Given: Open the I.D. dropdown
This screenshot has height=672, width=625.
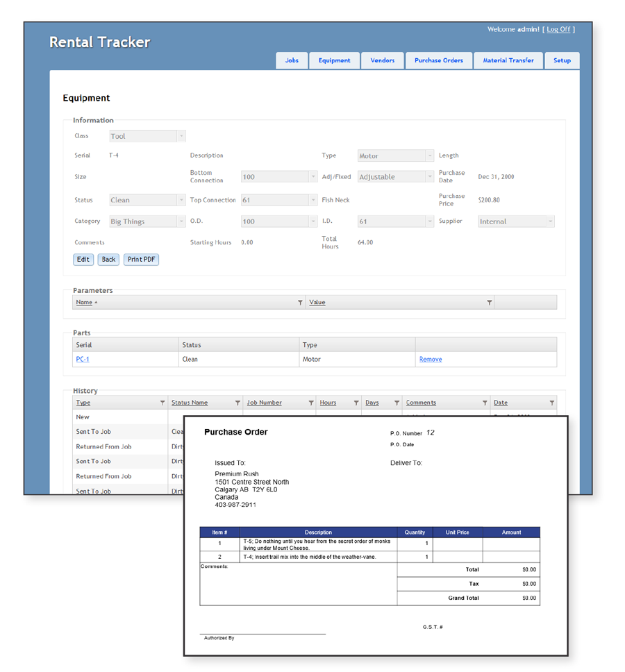Looking at the screenshot, I should click(x=396, y=221).
